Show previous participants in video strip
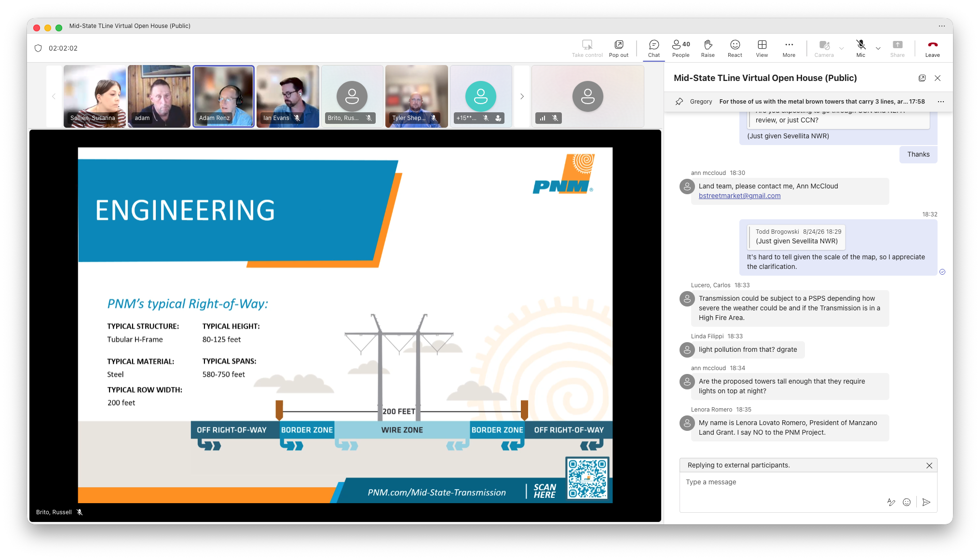This screenshot has height=560, width=980. point(54,96)
